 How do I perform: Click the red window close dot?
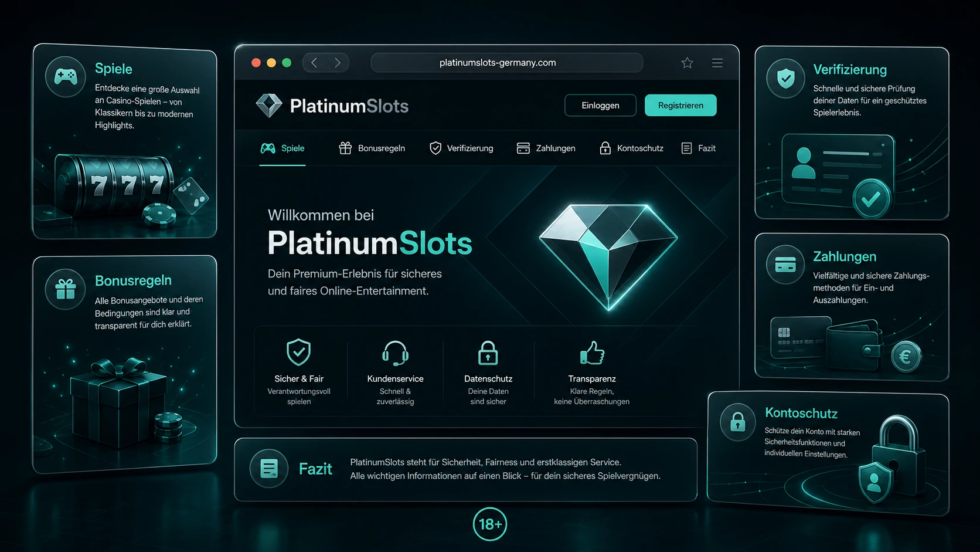256,63
